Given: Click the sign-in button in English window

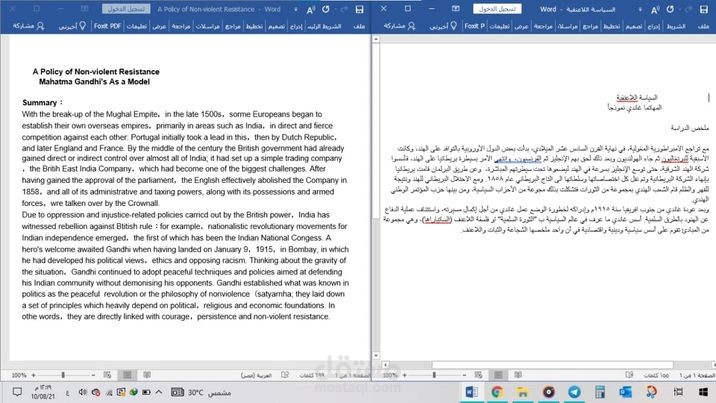Looking at the screenshot, I should point(126,9).
